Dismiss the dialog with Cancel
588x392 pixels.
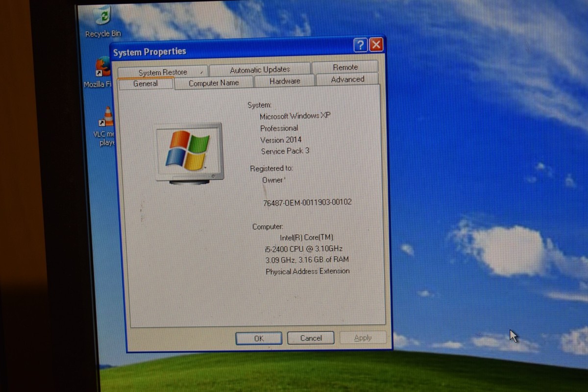[311, 338]
